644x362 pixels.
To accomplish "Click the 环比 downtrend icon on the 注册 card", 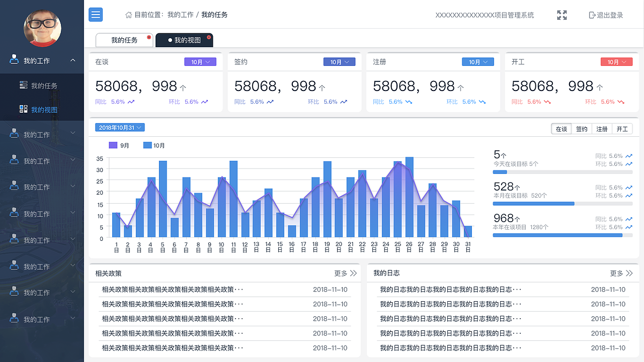I will 482,102.
